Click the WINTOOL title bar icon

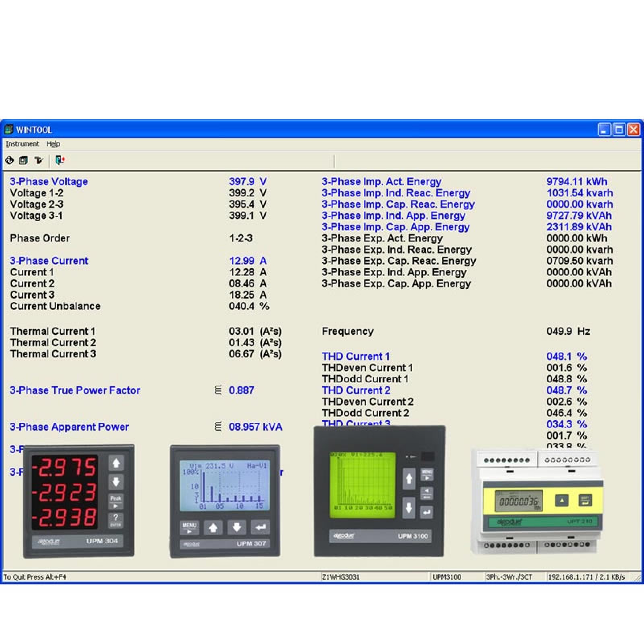pyautogui.click(x=9, y=130)
